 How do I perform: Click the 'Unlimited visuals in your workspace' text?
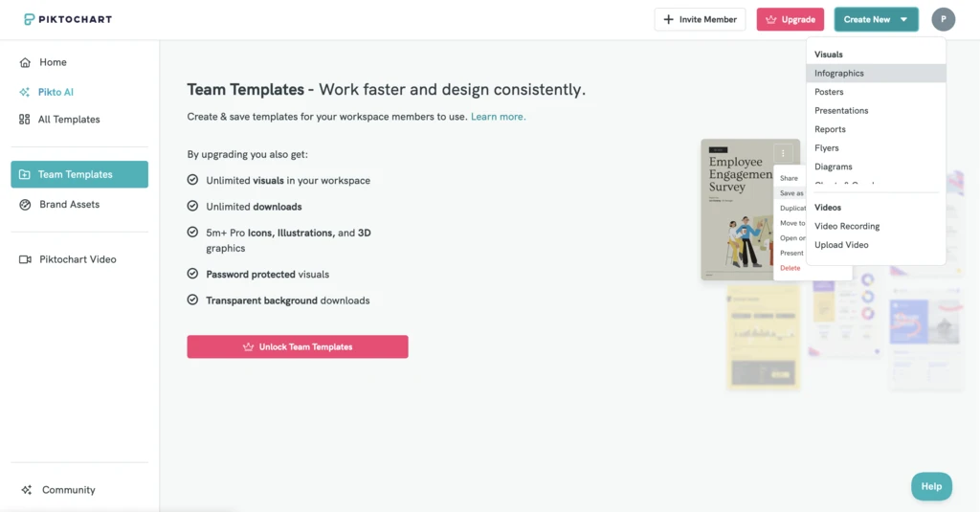[288, 181]
